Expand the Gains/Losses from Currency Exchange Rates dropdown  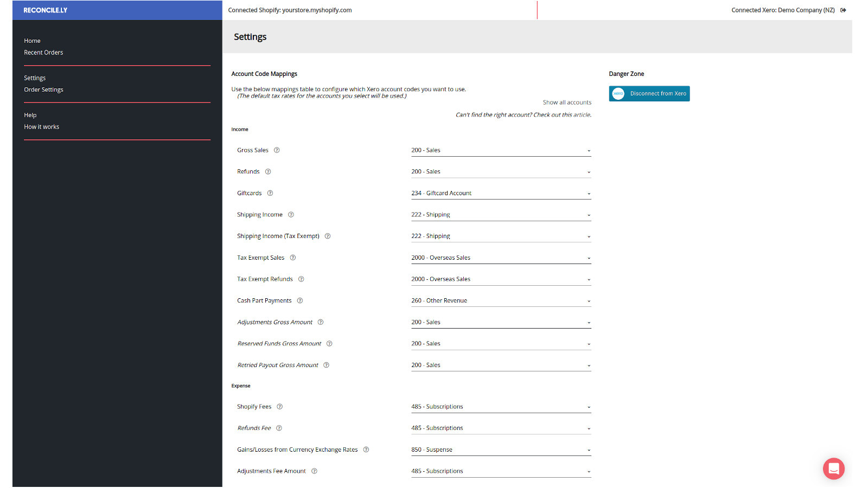tap(501, 450)
